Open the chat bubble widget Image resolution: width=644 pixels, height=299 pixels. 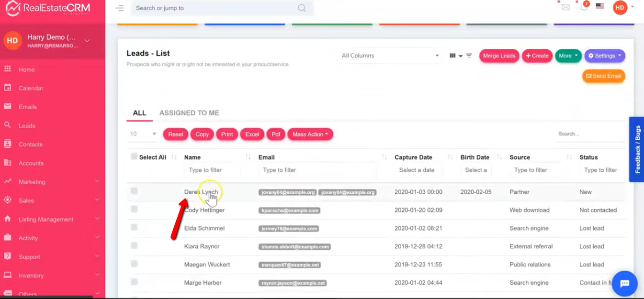tap(624, 283)
